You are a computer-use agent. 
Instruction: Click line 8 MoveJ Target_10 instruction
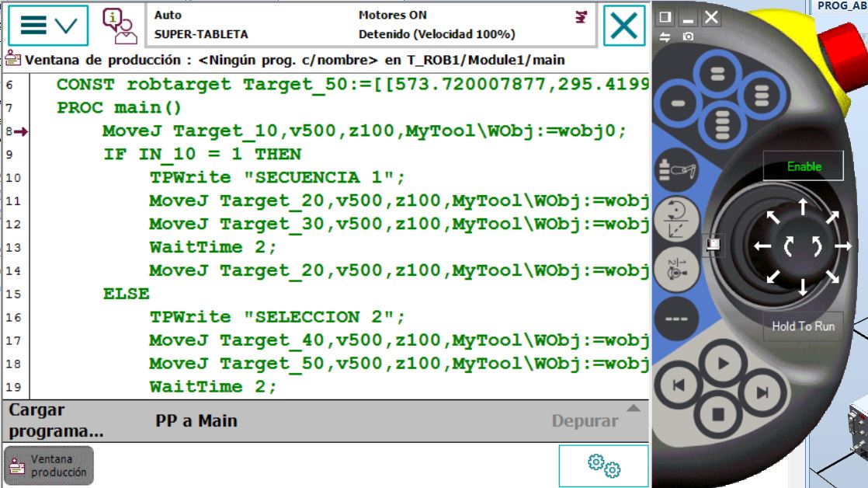click(x=364, y=131)
